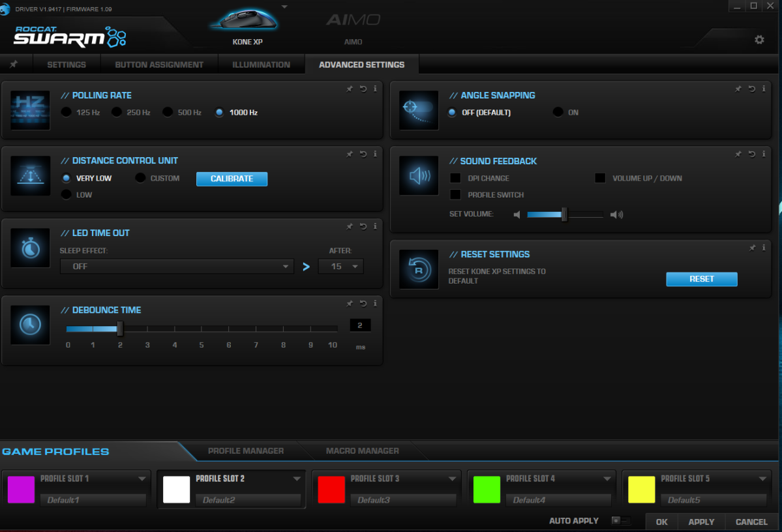Switch to the Settings tab
Viewport: 782px width, 532px height.
[x=67, y=65]
